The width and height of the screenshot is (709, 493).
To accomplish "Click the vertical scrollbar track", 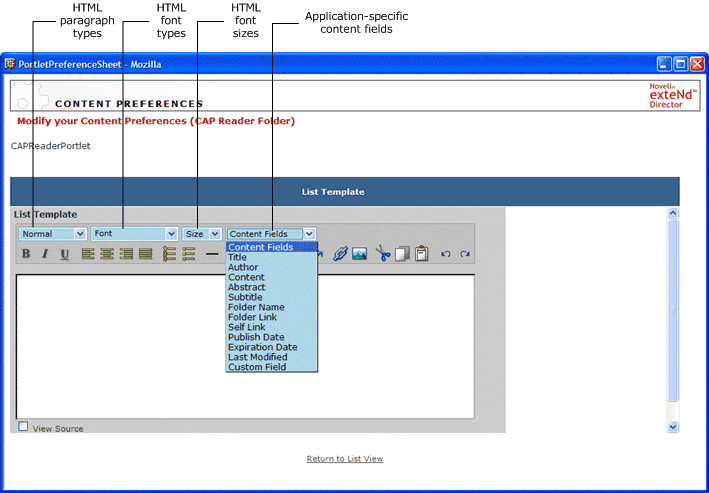I will coord(673,319).
